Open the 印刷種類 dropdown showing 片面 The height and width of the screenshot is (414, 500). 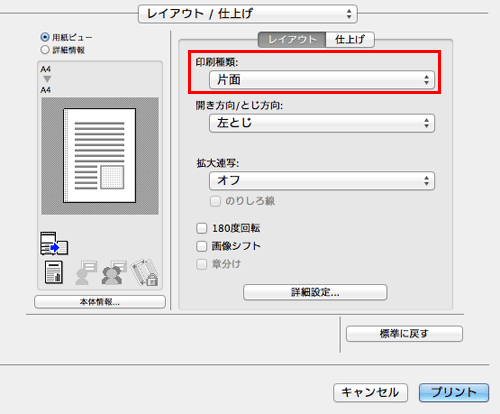pyautogui.click(x=322, y=80)
